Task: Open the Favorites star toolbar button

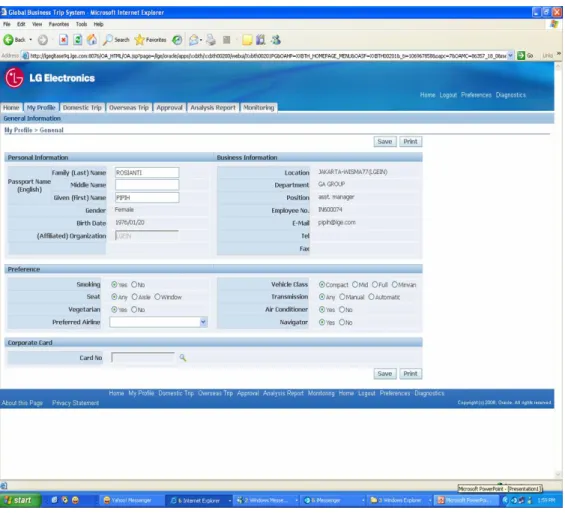Action: click(150, 40)
